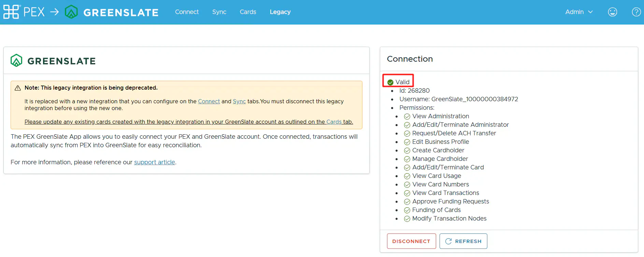This screenshot has height=257, width=644.
Task: Click the checkmark beside View Card Usage
Action: pos(407,176)
